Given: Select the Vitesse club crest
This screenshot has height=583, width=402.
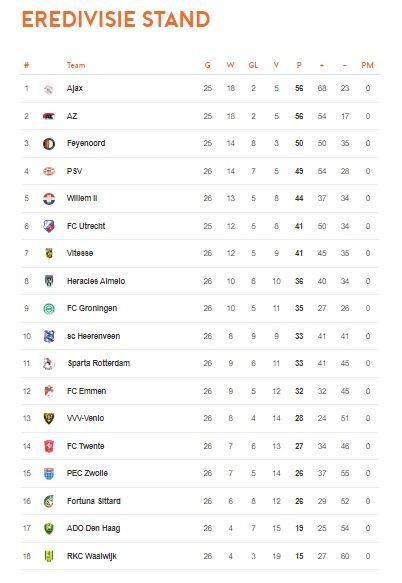Looking at the screenshot, I should 49,253.
